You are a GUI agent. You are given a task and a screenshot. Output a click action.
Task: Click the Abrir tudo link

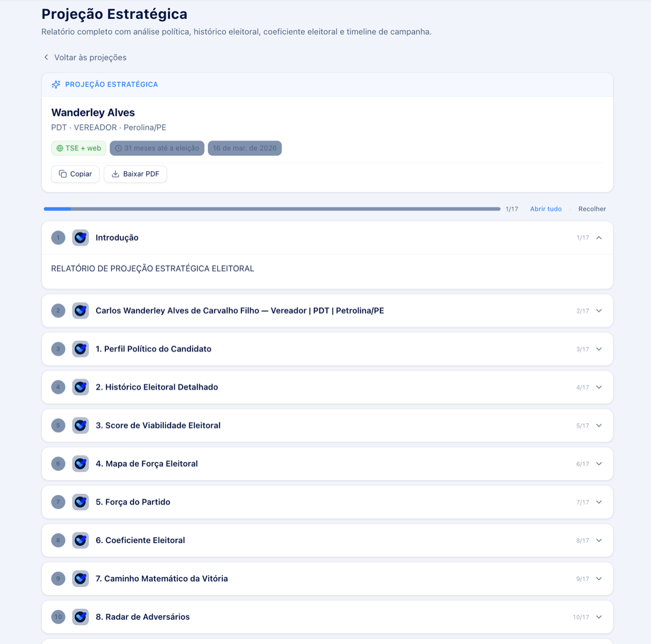point(546,208)
